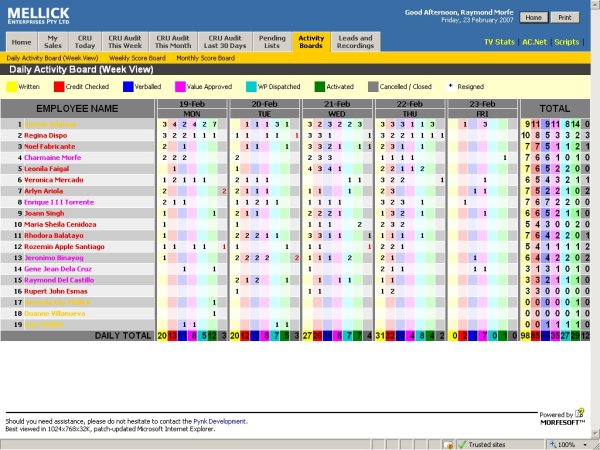Click the EMPLOYEE NAME column header

77,109
